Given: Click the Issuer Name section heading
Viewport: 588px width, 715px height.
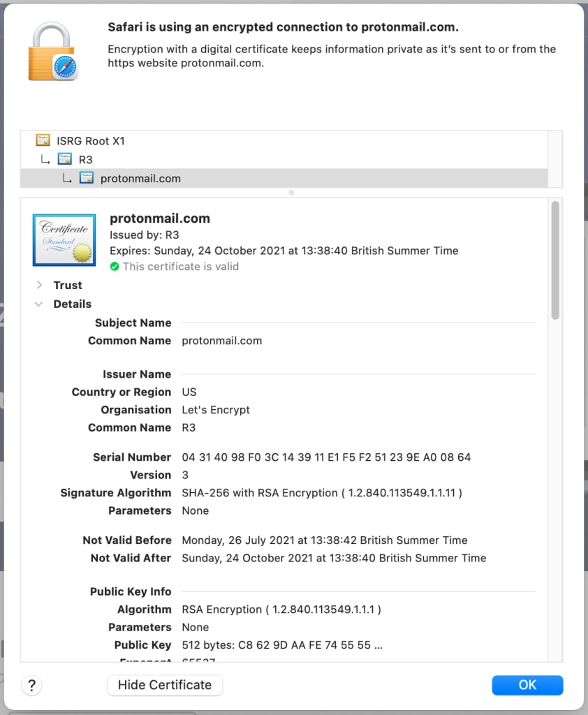Looking at the screenshot, I should (137, 374).
